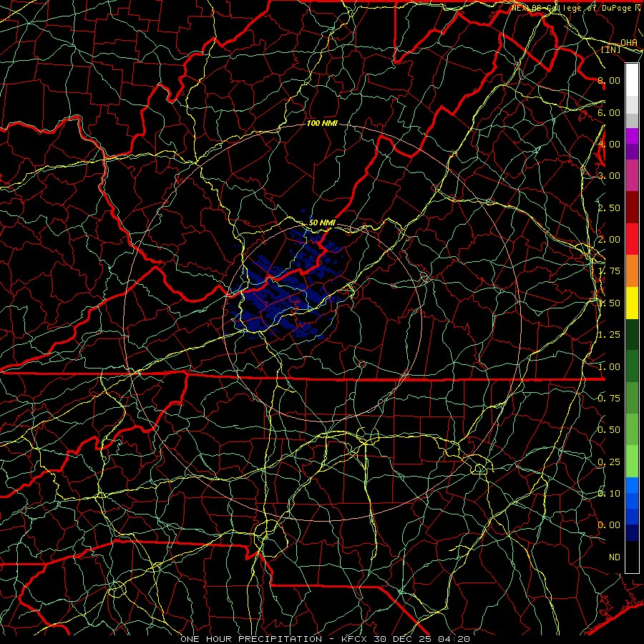Click the 6.00 legend value
644x644 pixels.
click(609, 112)
